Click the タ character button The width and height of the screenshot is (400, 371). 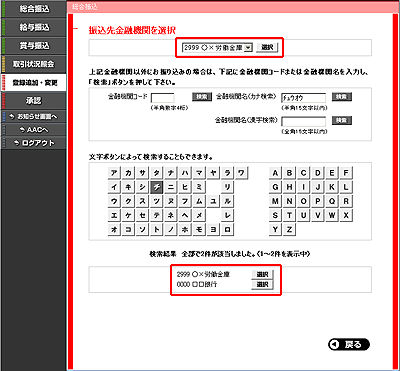click(x=157, y=173)
